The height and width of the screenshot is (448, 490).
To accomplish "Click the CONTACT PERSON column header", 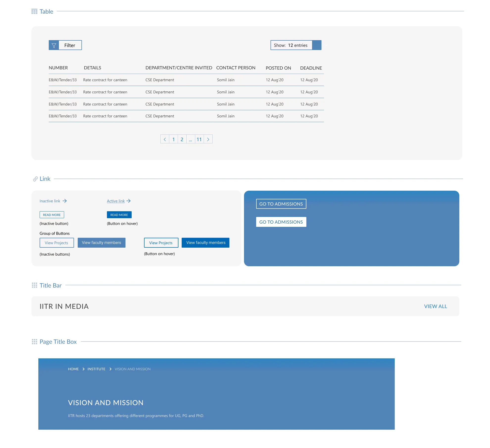I will coord(236,68).
